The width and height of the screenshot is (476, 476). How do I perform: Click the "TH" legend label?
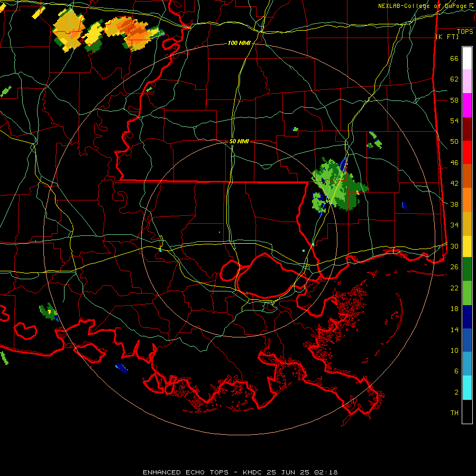point(454,413)
